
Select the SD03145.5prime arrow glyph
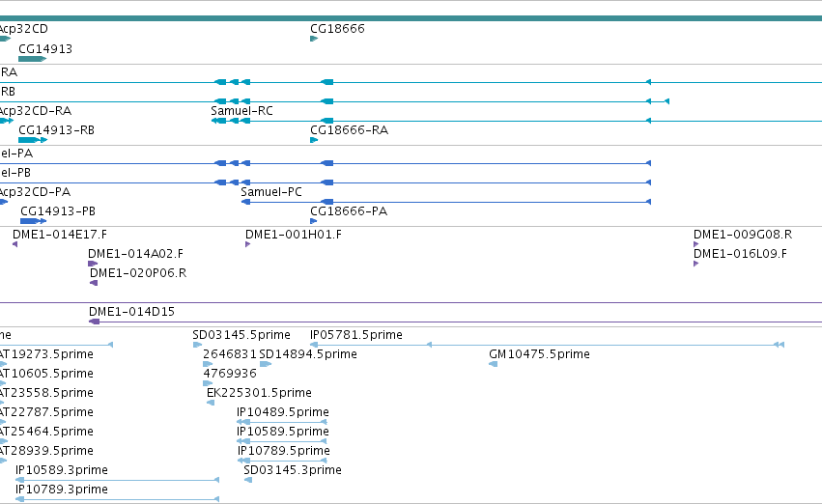coord(197,345)
